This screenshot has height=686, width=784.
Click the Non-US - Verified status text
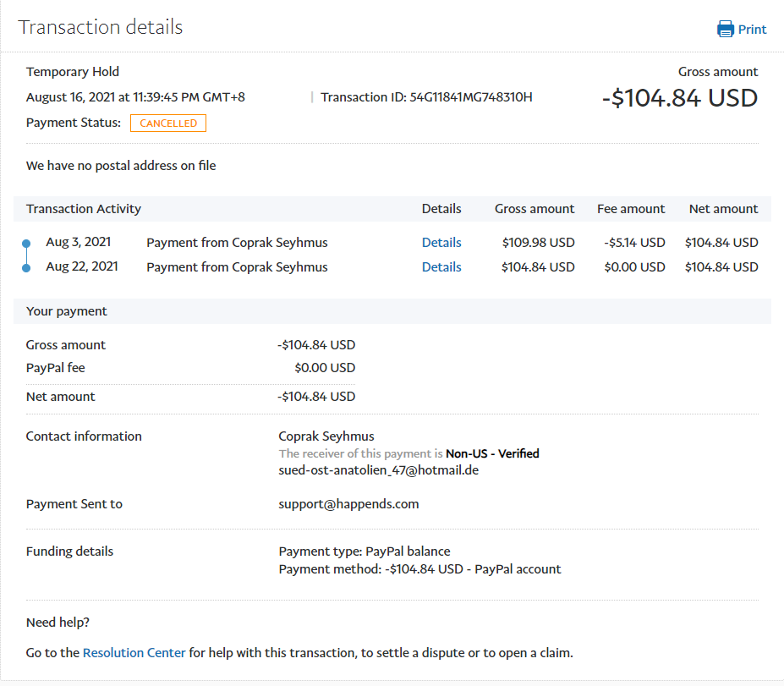pyautogui.click(x=492, y=454)
